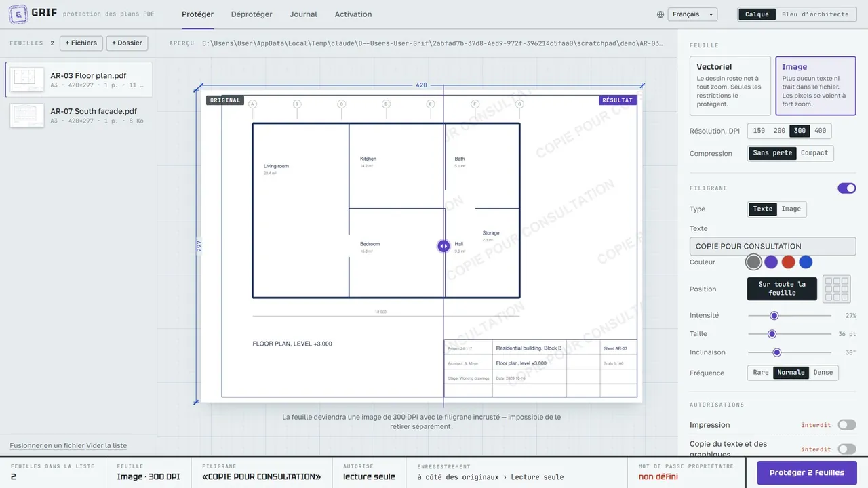Pick the blue watermark color swatch
The height and width of the screenshot is (488, 868).
(806, 262)
